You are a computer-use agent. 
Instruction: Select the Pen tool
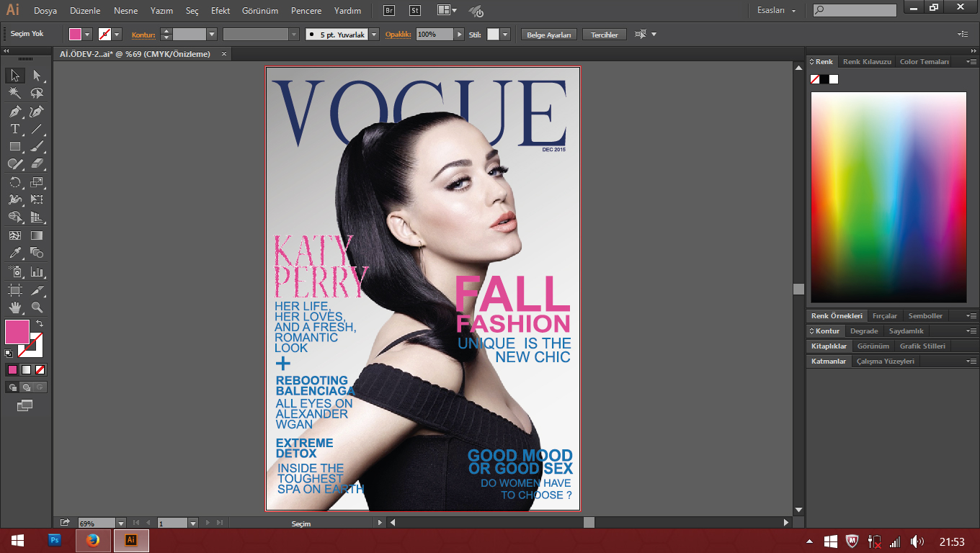pos(14,112)
